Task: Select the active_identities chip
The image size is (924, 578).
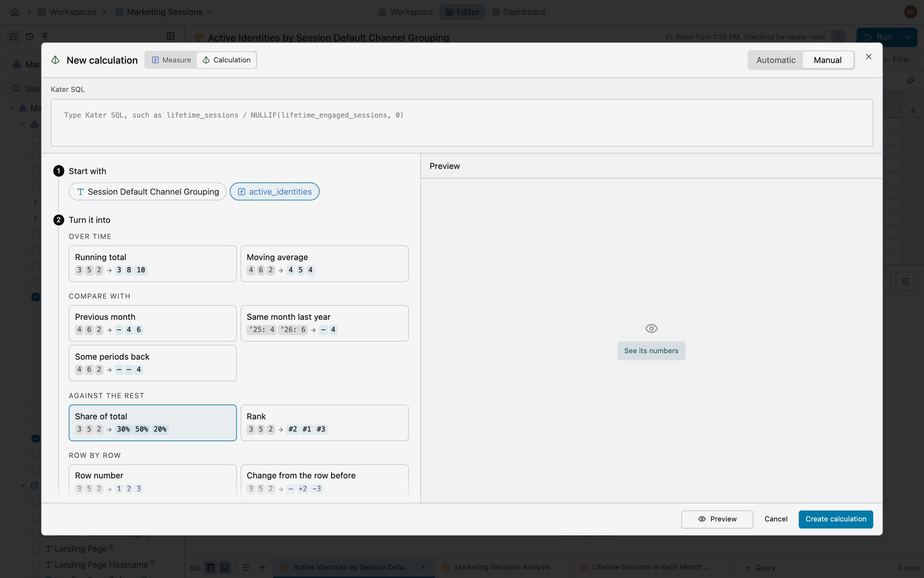Action: (x=275, y=192)
